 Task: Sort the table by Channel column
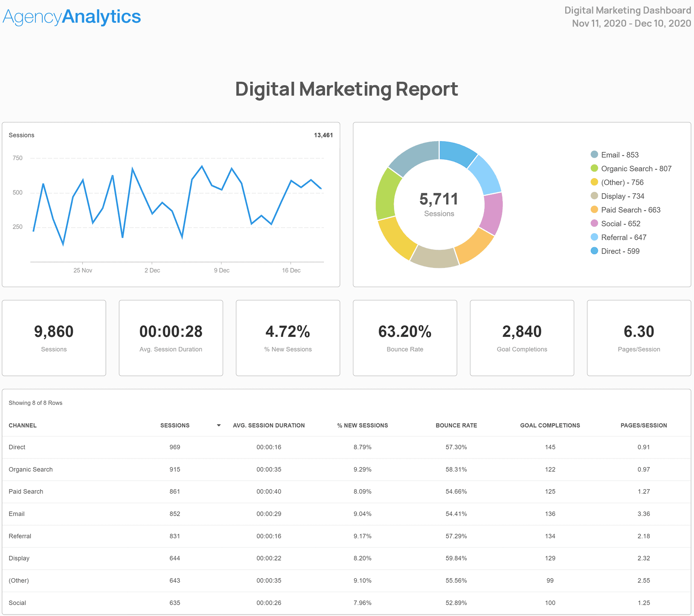click(22, 425)
